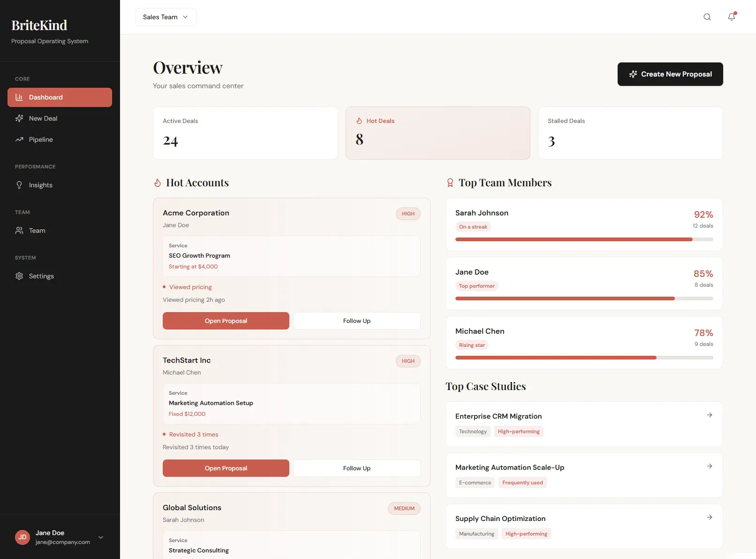
Task: Click the Pipeline trend arrow icon
Action: click(19, 139)
